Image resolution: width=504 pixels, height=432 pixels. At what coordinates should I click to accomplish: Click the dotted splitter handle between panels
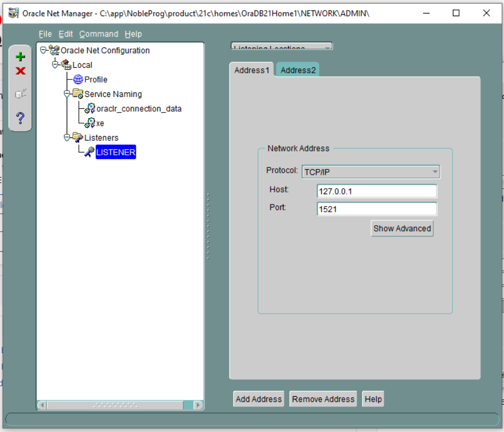[208, 226]
